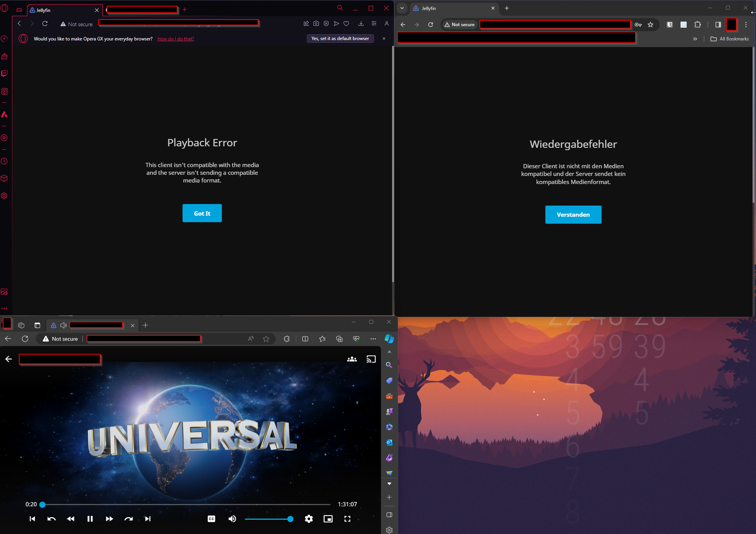756x534 pixels.
Task: Enter fullscreen in the video player
Action: [347, 519]
